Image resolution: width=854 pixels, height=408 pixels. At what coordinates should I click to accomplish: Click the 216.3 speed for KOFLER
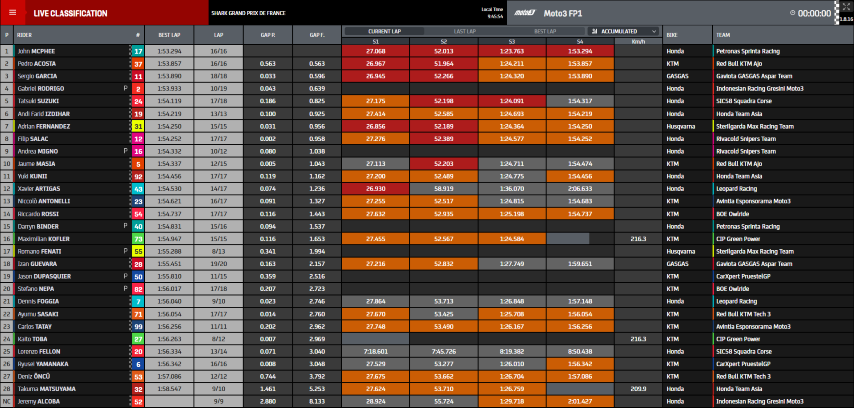point(637,239)
